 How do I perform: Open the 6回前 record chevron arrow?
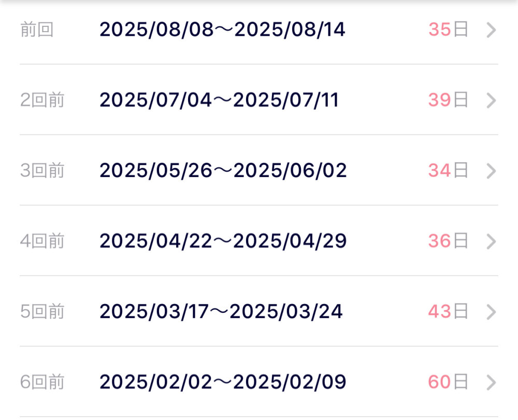pyautogui.click(x=491, y=382)
